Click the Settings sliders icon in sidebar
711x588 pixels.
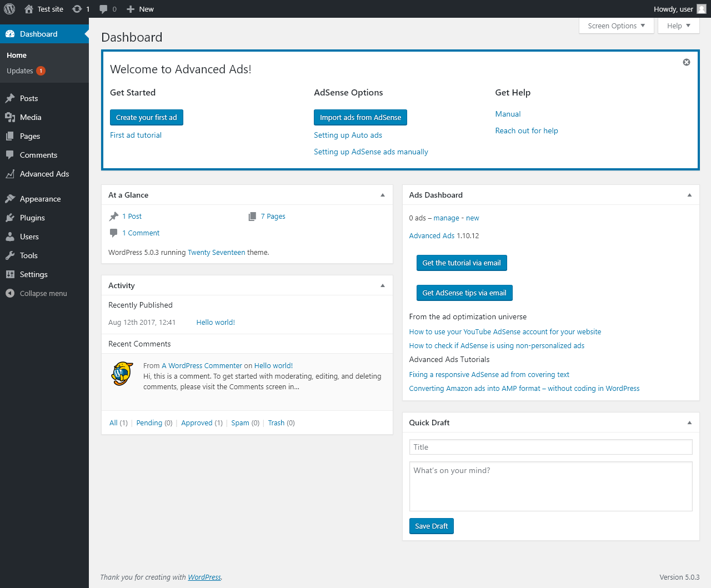[x=10, y=274]
